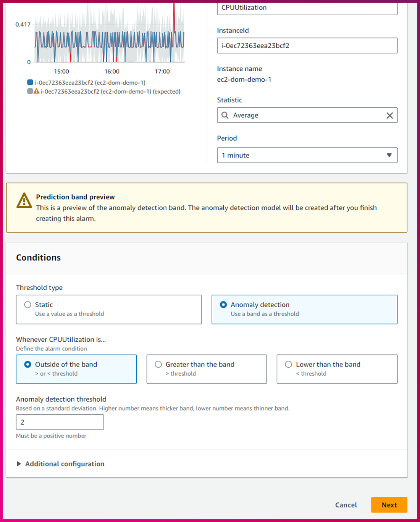
Task: Click the CPUUtilization metric name field
Action: click(x=307, y=8)
